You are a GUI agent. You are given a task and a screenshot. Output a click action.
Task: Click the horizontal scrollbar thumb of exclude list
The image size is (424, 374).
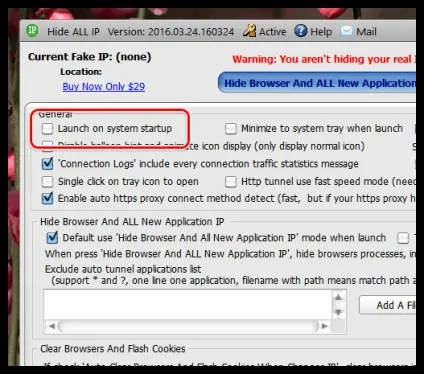[x=188, y=326]
